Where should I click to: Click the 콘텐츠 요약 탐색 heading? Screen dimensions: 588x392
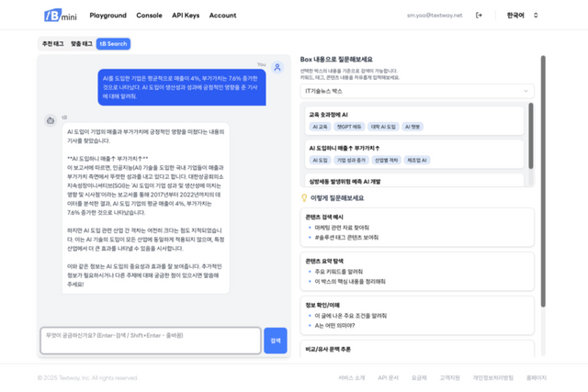324,261
